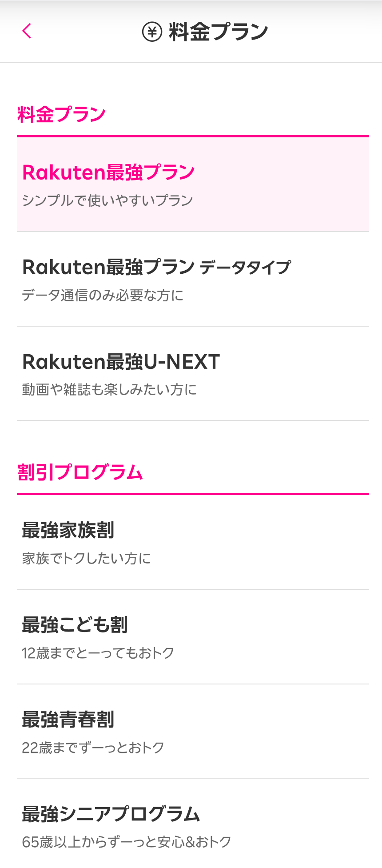The width and height of the screenshot is (382, 868).
Task: Click 動画や雑誌も楽しみたい方に text
Action: point(109,390)
